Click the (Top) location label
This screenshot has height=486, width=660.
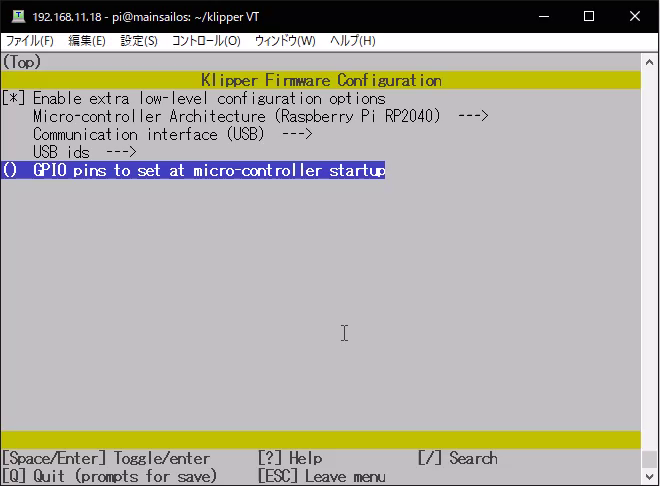[x=22, y=62]
